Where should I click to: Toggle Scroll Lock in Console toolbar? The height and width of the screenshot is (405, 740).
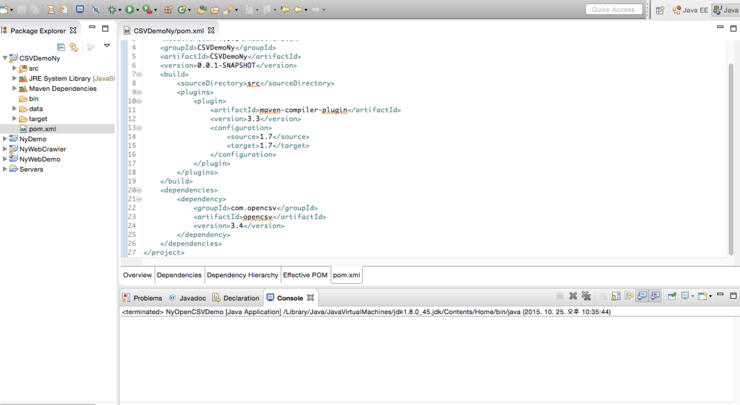tap(616, 296)
